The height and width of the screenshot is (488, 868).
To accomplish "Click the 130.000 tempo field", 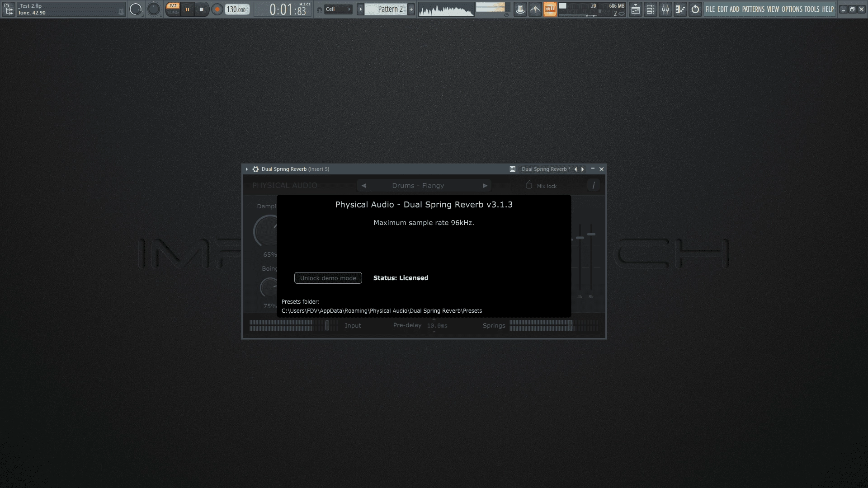I will [x=237, y=9].
